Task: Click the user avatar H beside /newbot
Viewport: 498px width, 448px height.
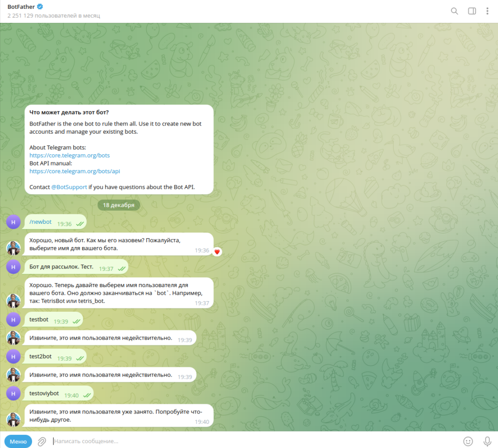Action: coord(13,222)
